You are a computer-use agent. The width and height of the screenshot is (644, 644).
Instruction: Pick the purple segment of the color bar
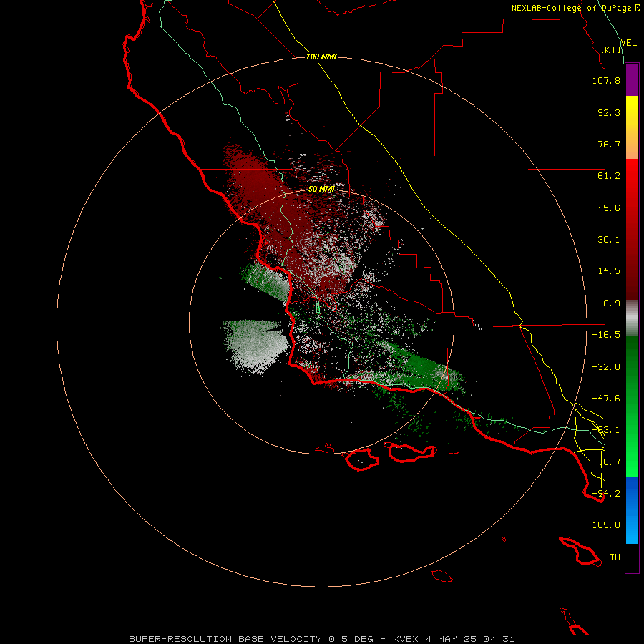tap(632, 79)
